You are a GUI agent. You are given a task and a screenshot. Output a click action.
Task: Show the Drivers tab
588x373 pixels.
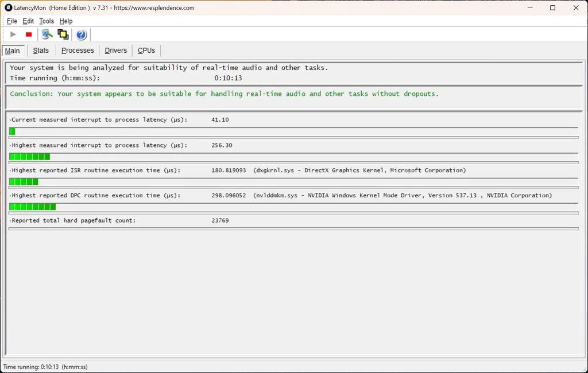tap(116, 50)
